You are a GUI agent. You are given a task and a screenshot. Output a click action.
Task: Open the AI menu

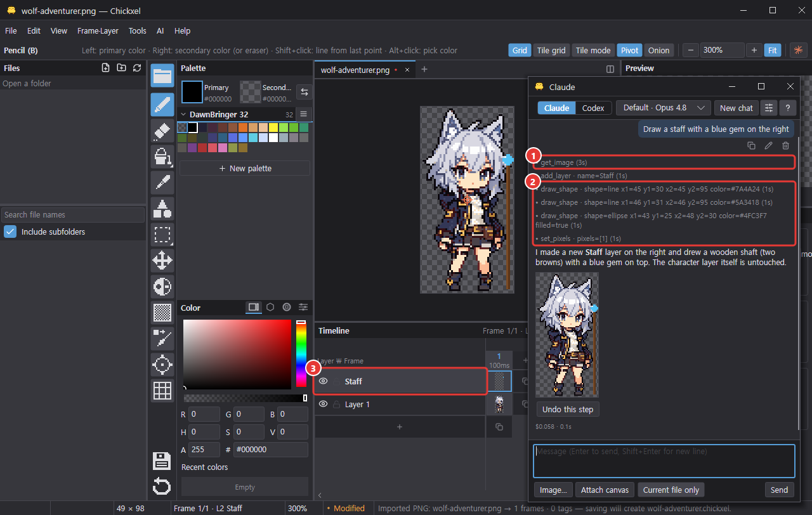click(160, 30)
